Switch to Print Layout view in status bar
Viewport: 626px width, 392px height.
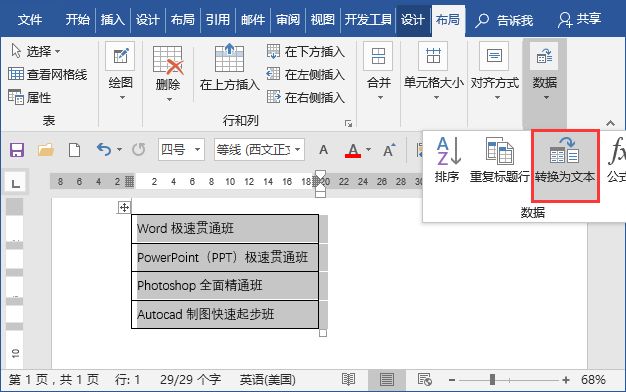coord(386,379)
